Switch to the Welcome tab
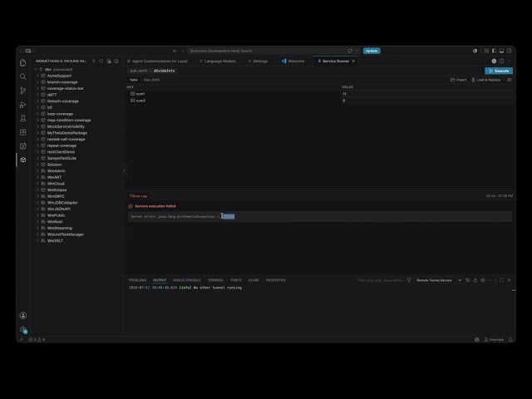Viewport: 532px width, 399px height. point(293,61)
